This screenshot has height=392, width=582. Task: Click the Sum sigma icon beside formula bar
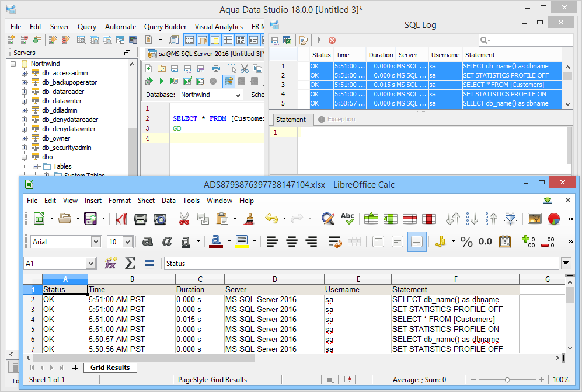tap(130, 263)
